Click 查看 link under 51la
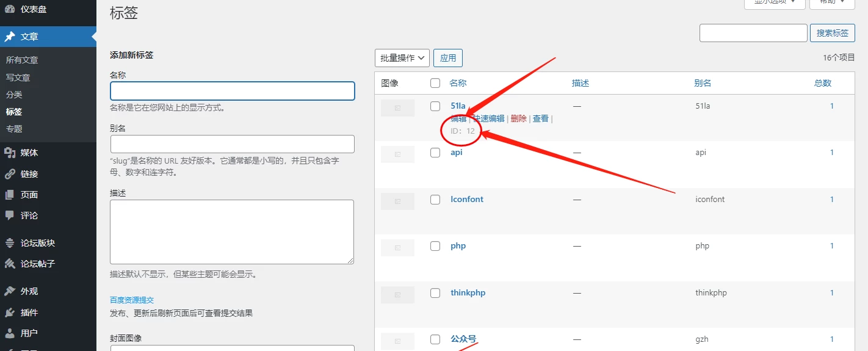Screen dimensions: 868x351 pyautogui.click(x=541, y=119)
